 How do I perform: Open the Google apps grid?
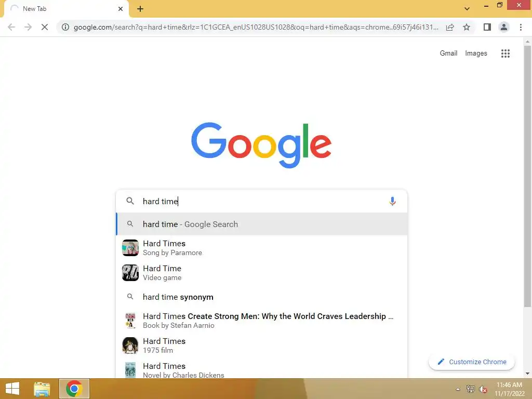[505, 54]
